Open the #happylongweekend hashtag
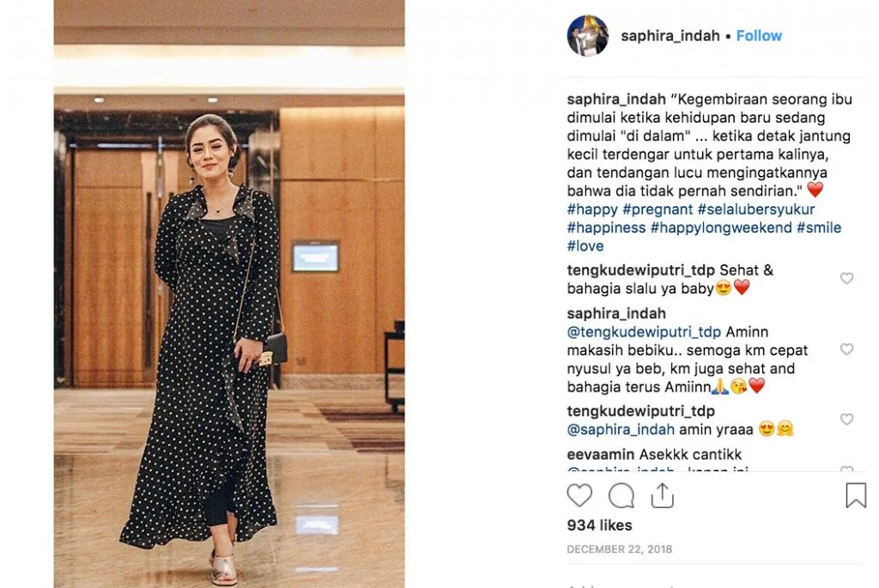 [x=721, y=227]
